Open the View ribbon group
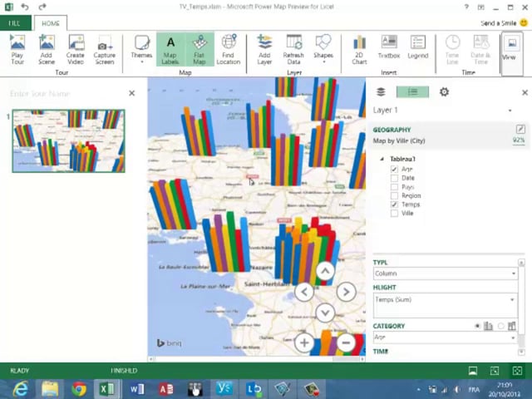This screenshot has height=399, width=532. coord(512,53)
